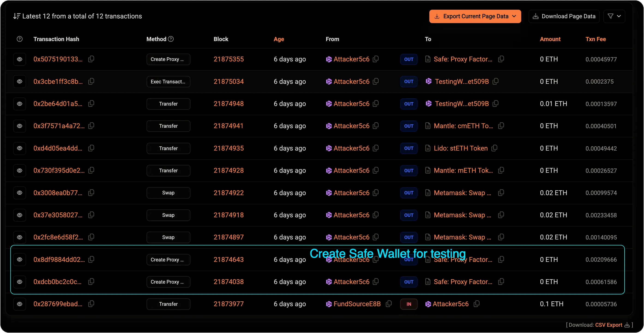Copy transaction hash 0x3008ea0b77
Image resolution: width=644 pixels, height=333 pixels.
point(91,193)
